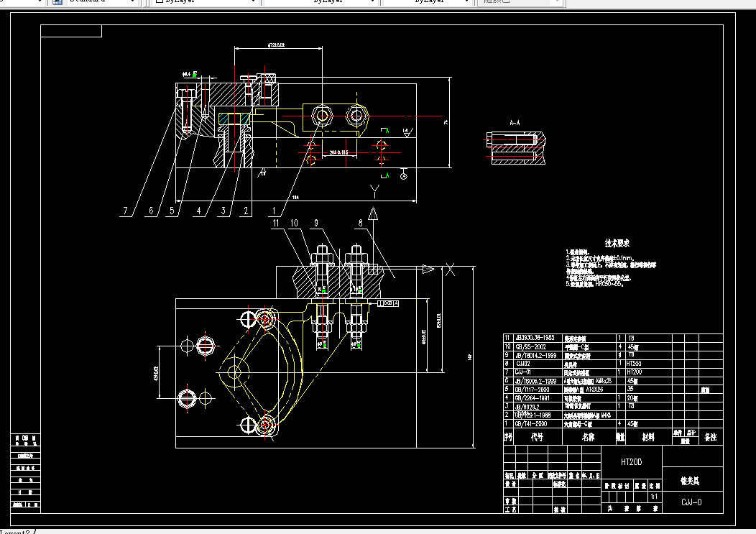Select HT200 material in row 7
Image resolution: width=756 pixels, height=534 pixels.
(634, 372)
